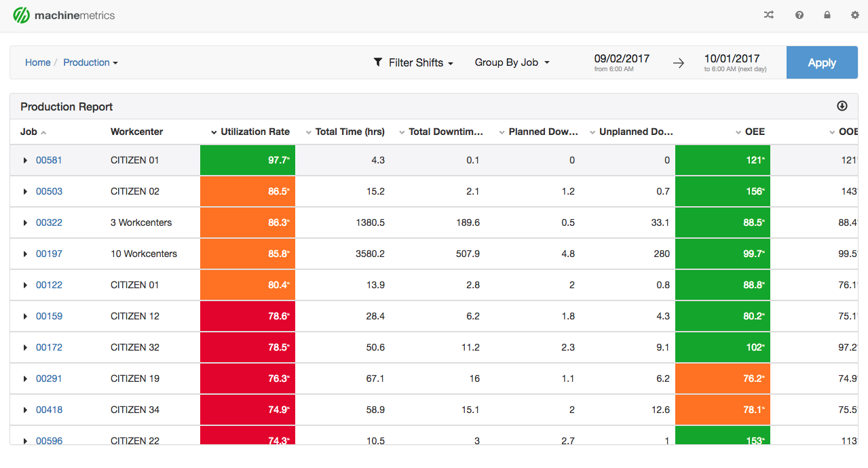This screenshot has height=468, width=868.
Task: Open job 00322 details link
Action: tap(49, 222)
